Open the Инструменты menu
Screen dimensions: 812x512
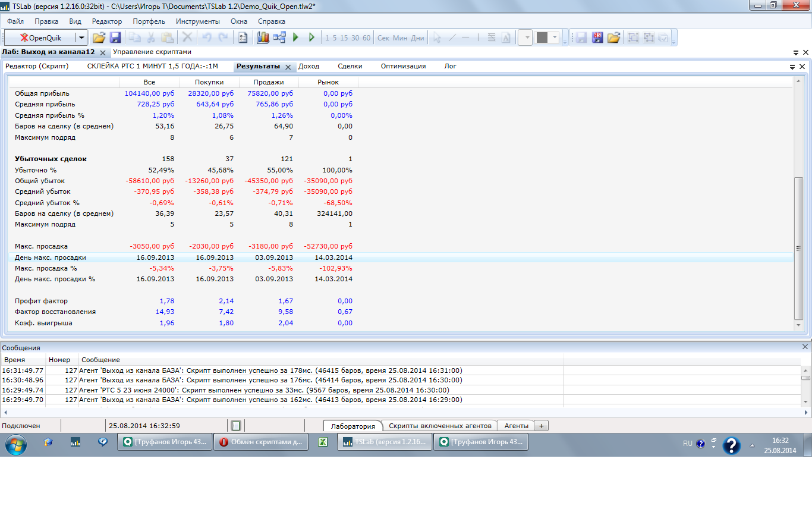[197, 21]
